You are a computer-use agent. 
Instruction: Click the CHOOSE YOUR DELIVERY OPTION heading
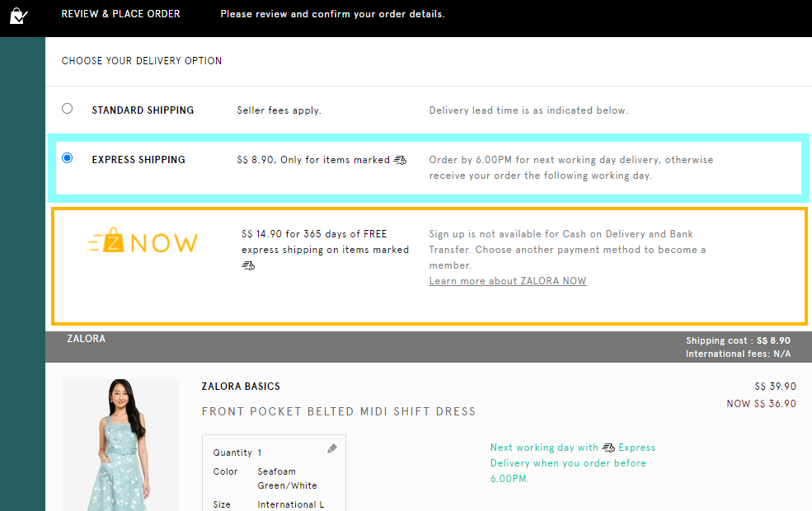click(x=141, y=60)
